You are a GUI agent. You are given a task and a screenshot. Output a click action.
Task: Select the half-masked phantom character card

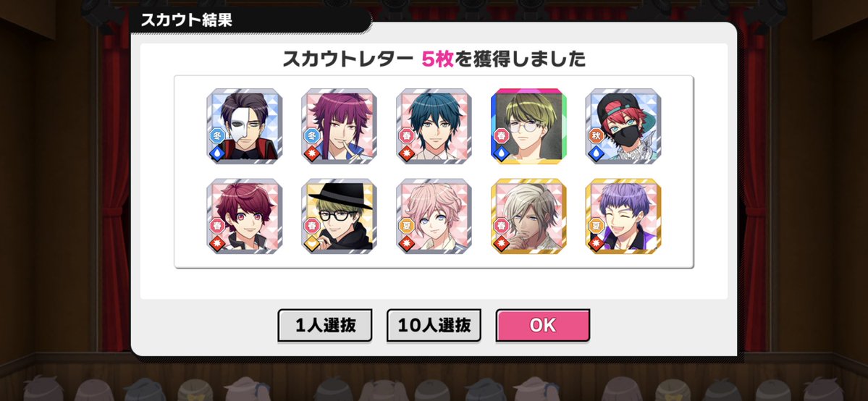pos(245,126)
